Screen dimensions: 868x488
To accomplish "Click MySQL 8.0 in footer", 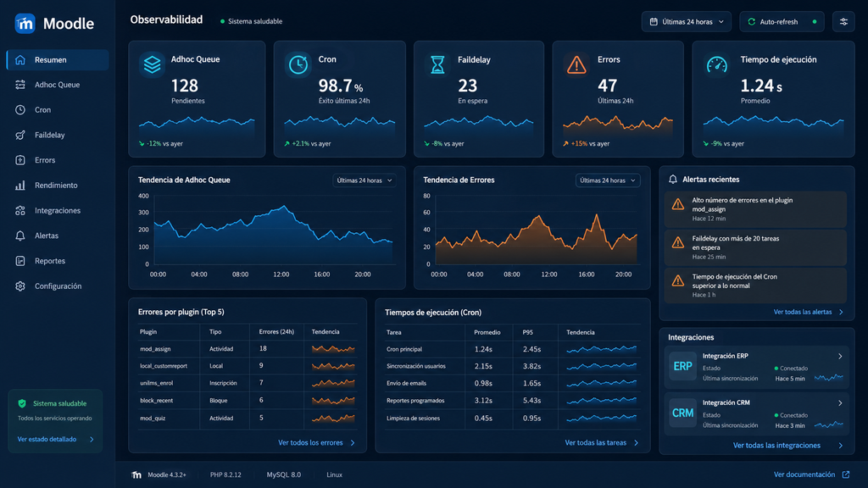I will coord(283,474).
